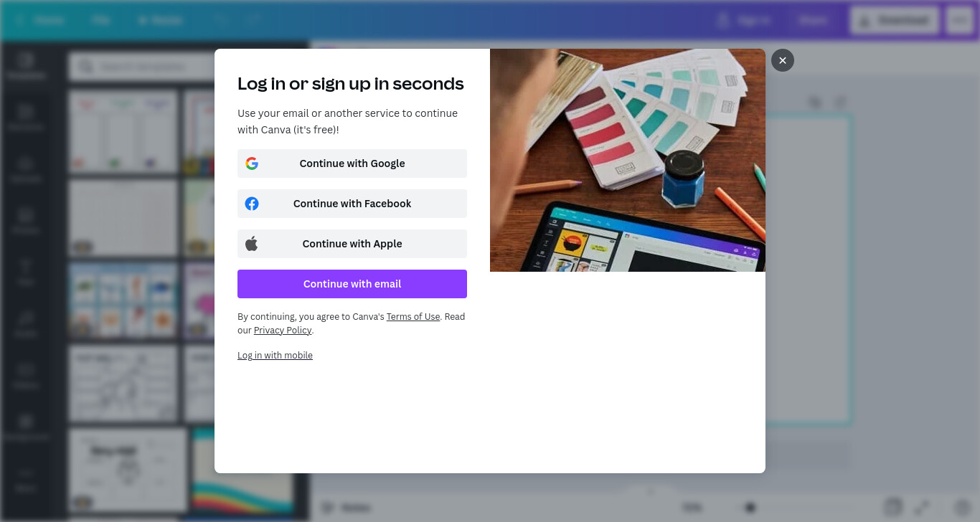Open the Text sidebar panel
The image size is (980, 522).
click(26, 272)
